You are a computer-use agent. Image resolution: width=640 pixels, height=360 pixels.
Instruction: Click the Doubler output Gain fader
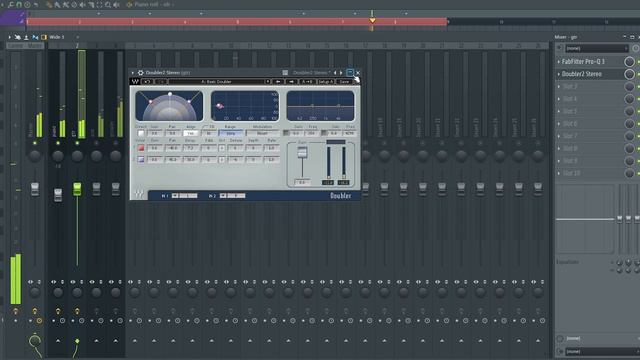coord(302,153)
